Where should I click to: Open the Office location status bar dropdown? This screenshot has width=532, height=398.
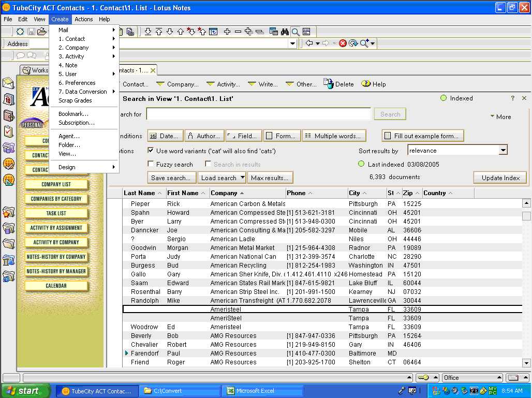coord(472,378)
